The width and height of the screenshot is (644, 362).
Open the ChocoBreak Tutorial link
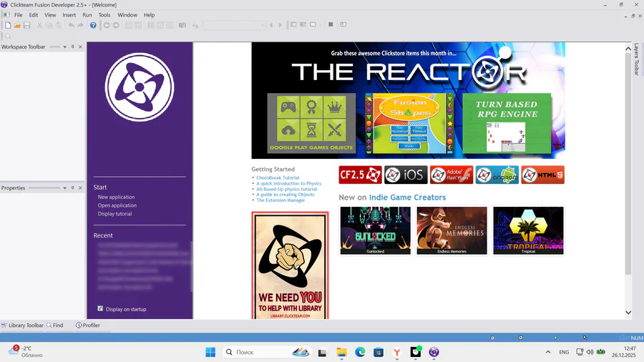point(278,177)
